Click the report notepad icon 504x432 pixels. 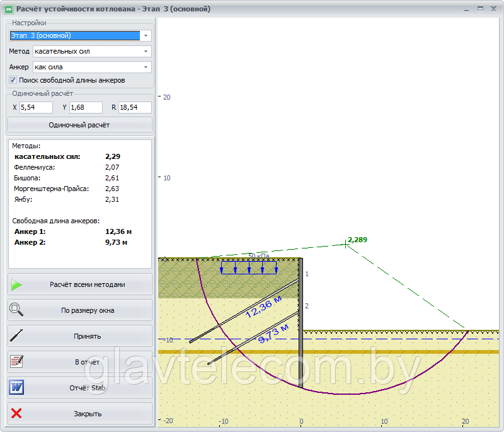point(16,361)
